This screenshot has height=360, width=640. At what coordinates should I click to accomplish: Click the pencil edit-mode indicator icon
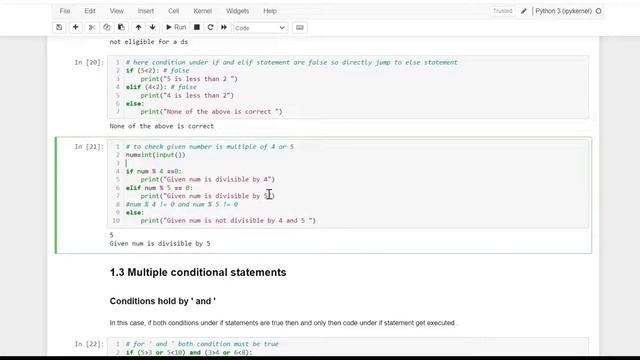click(524, 11)
